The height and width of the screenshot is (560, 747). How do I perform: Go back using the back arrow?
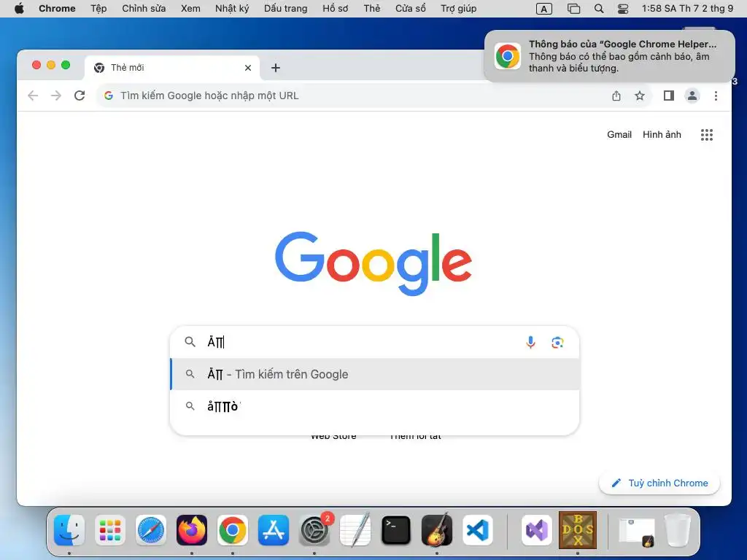(x=33, y=96)
